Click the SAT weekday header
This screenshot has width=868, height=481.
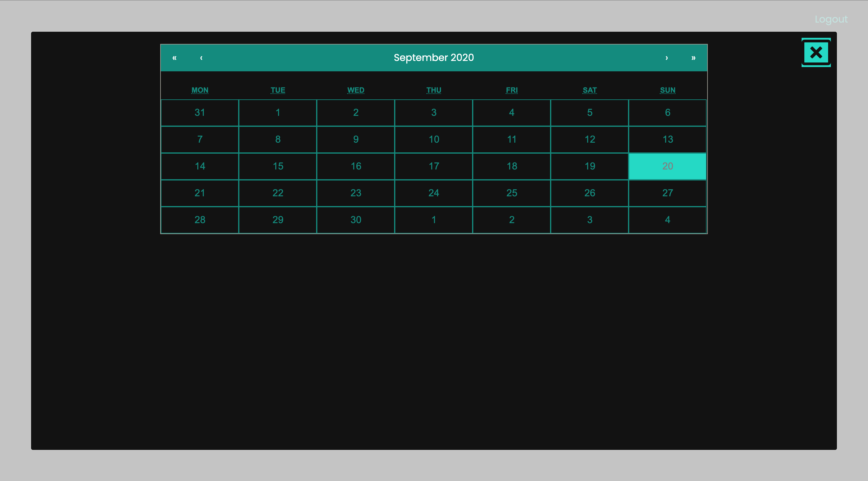[x=590, y=90]
